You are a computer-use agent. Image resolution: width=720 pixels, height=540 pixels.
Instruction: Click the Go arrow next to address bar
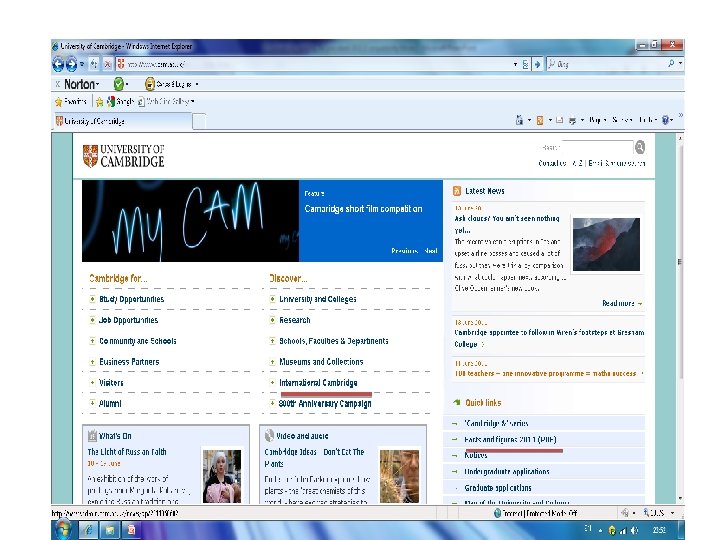tap(537, 64)
